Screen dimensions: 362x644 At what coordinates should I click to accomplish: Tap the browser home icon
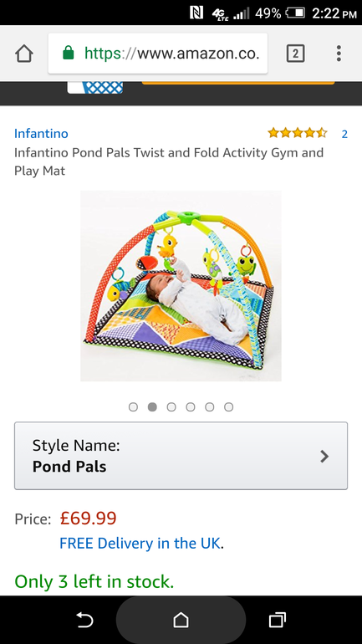coord(23,54)
